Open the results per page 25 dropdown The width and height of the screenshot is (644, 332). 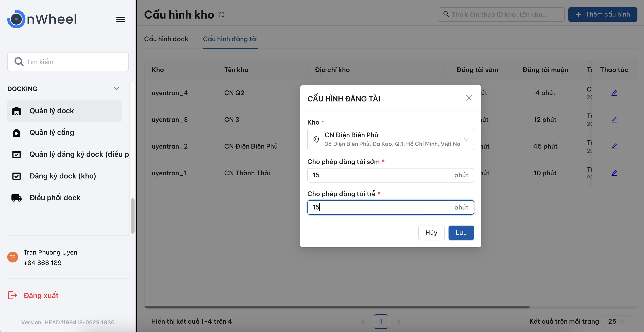[x=617, y=322]
